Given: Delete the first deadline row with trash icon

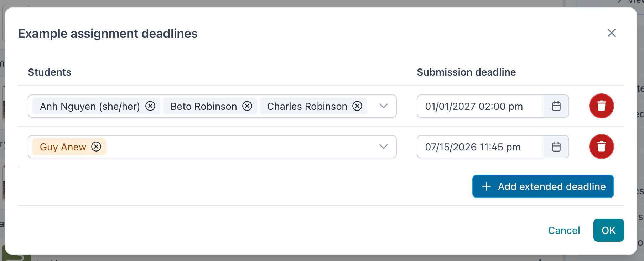Looking at the screenshot, I should [602, 106].
